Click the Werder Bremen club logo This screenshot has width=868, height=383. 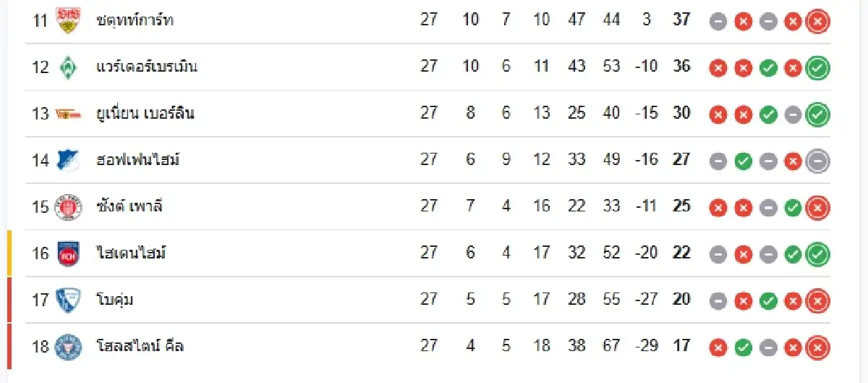click(68, 67)
